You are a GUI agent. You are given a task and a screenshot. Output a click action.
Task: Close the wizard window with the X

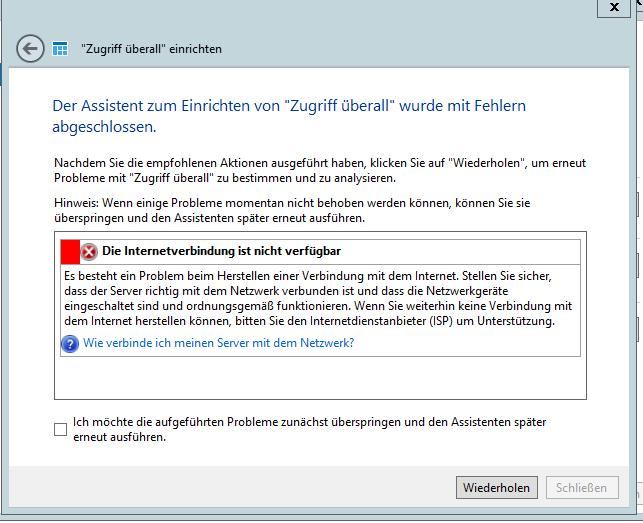click(613, 7)
